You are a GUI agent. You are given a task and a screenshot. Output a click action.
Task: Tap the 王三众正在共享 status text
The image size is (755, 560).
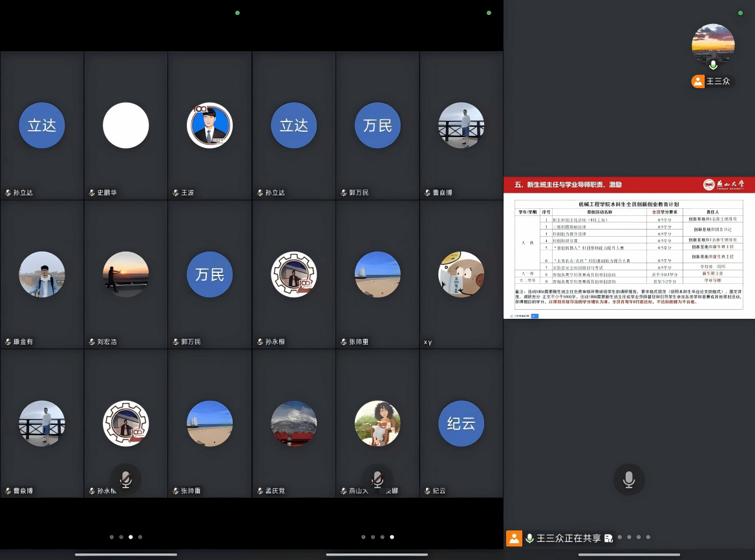569,538
